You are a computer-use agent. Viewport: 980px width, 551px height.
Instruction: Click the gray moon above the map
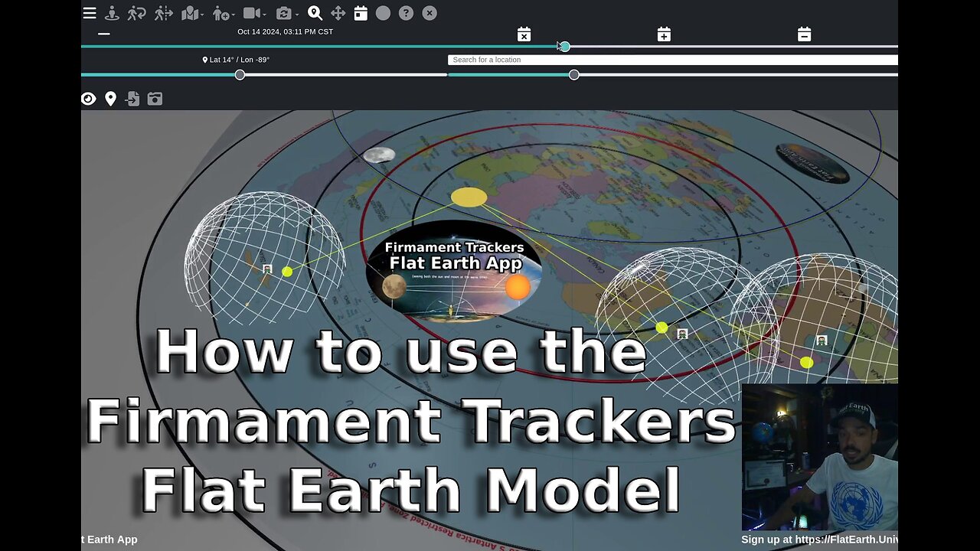pos(379,155)
